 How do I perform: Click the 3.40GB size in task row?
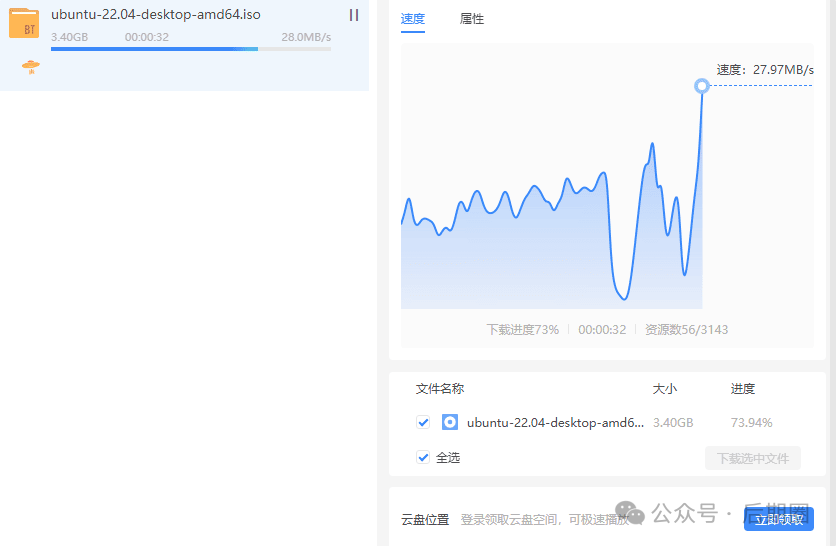[x=69, y=37]
